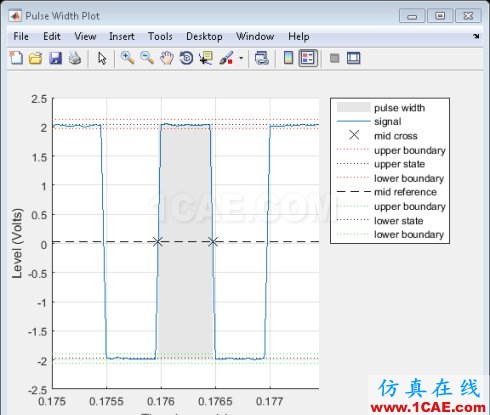
Task: Click the left mid cross X marker
Action: [158, 242]
